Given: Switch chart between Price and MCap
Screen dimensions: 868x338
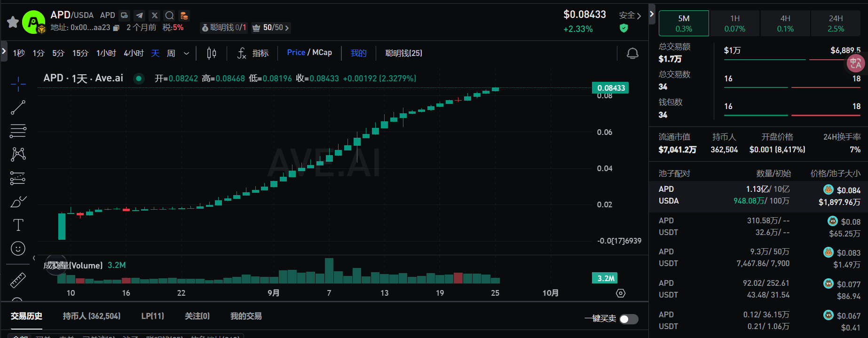Looking at the screenshot, I should tap(309, 53).
